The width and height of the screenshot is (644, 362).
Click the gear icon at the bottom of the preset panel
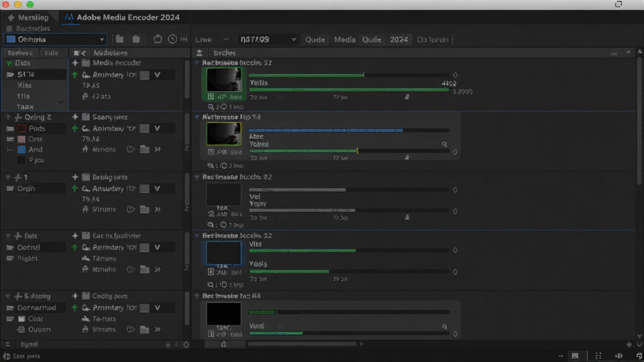pyautogui.click(x=186, y=344)
